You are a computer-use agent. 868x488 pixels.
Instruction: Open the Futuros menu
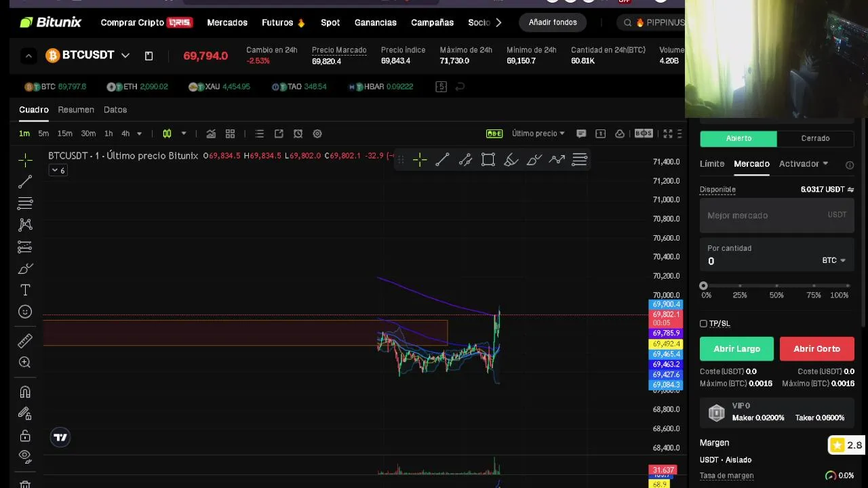tap(283, 22)
